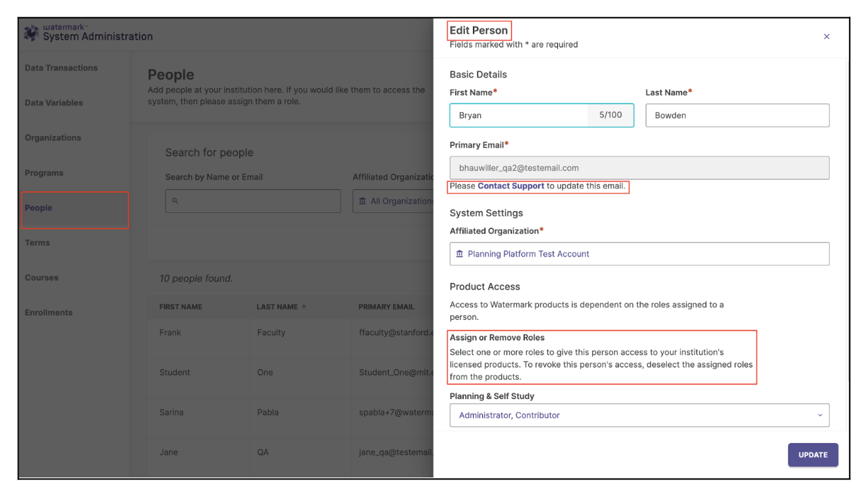The width and height of the screenshot is (868, 488).
Task: Click the Watermark logo icon
Action: click(x=31, y=33)
